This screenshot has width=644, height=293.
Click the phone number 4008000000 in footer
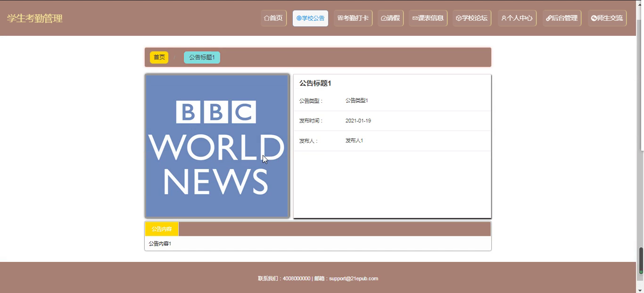297,278
